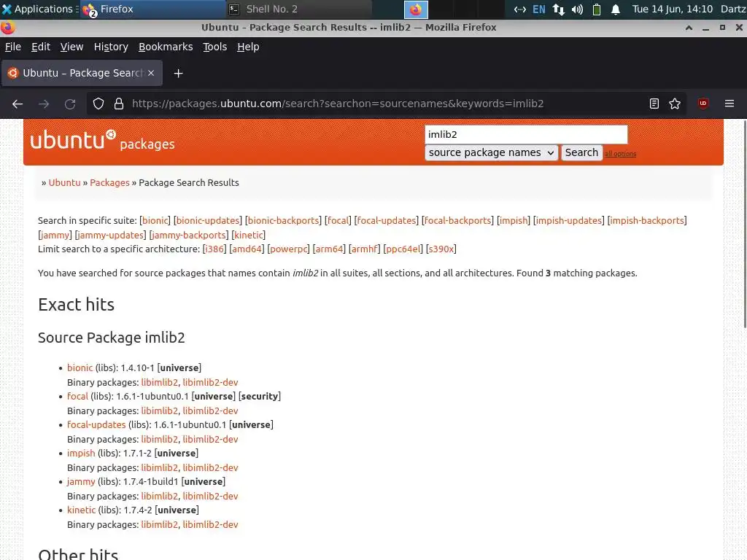Viewport: 747px width, 560px height.
Task: Click the clock showing Tue 14 Jun
Action: (x=672, y=9)
